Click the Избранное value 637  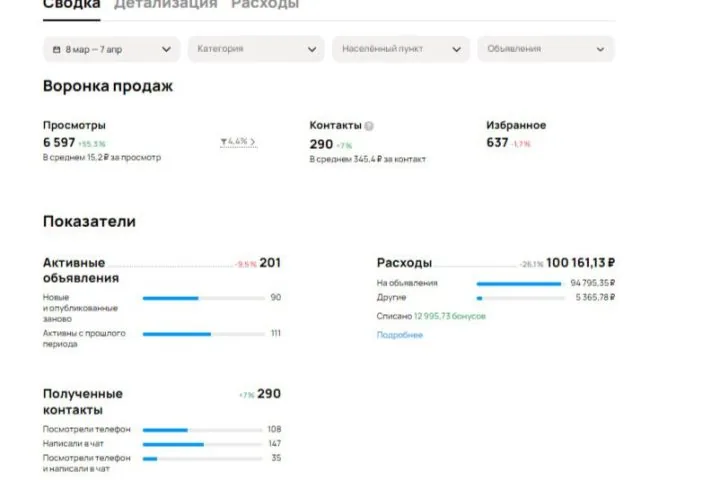(x=497, y=142)
